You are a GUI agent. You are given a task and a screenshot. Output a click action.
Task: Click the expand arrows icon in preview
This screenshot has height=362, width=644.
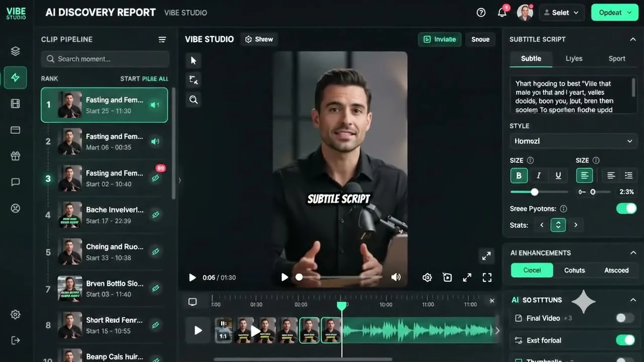(467, 278)
